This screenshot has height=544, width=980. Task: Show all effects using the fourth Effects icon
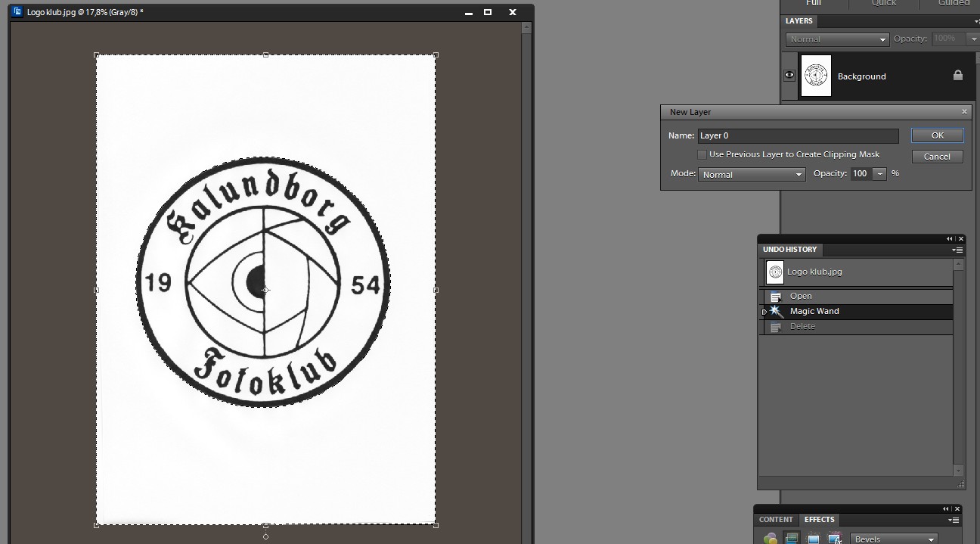(835, 539)
